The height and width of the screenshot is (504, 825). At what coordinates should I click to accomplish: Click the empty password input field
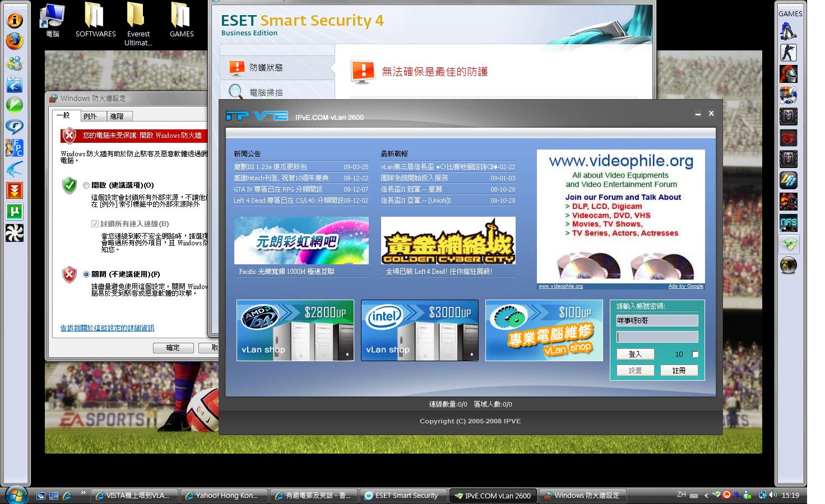point(657,337)
